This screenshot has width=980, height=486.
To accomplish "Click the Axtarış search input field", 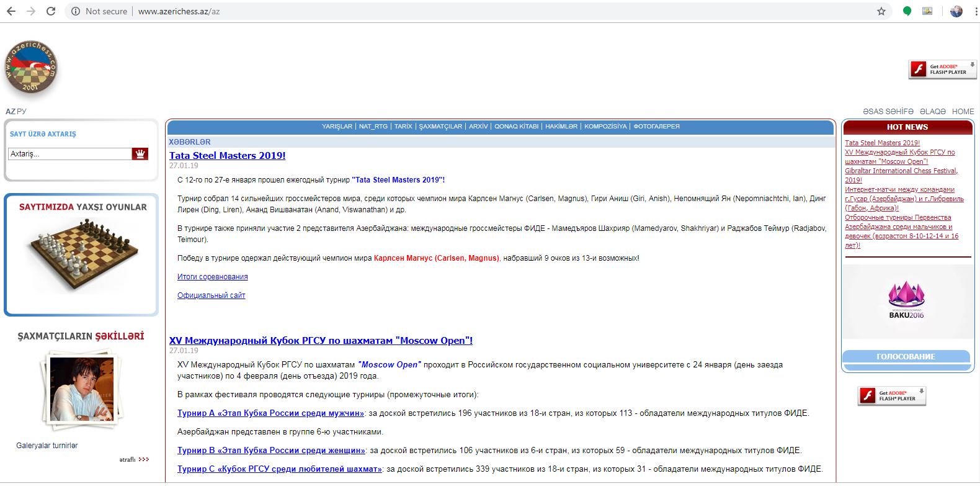I will (70, 153).
